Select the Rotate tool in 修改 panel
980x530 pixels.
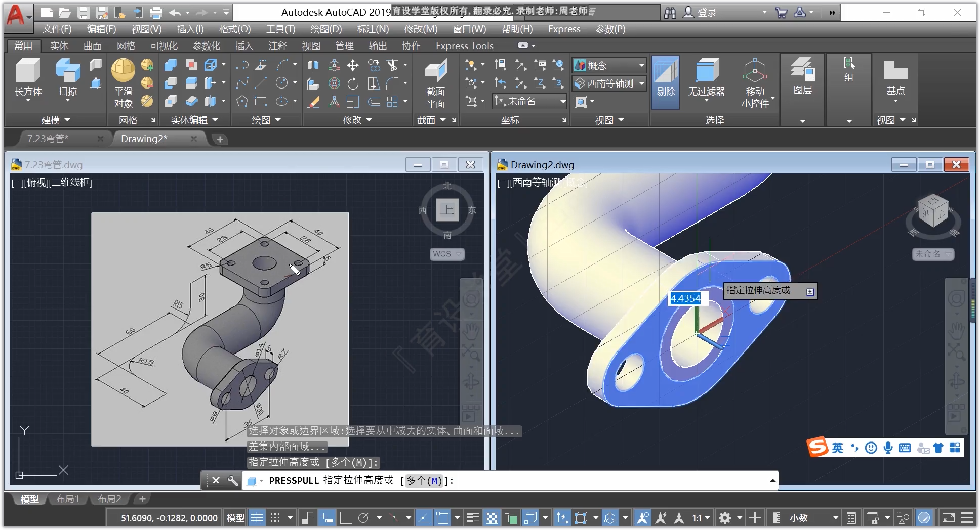coord(353,83)
